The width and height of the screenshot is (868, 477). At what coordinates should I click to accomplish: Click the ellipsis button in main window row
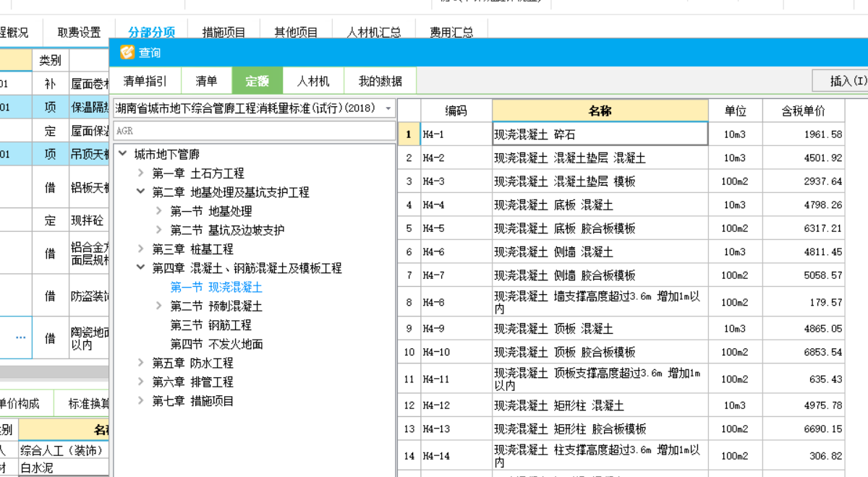coord(21,338)
